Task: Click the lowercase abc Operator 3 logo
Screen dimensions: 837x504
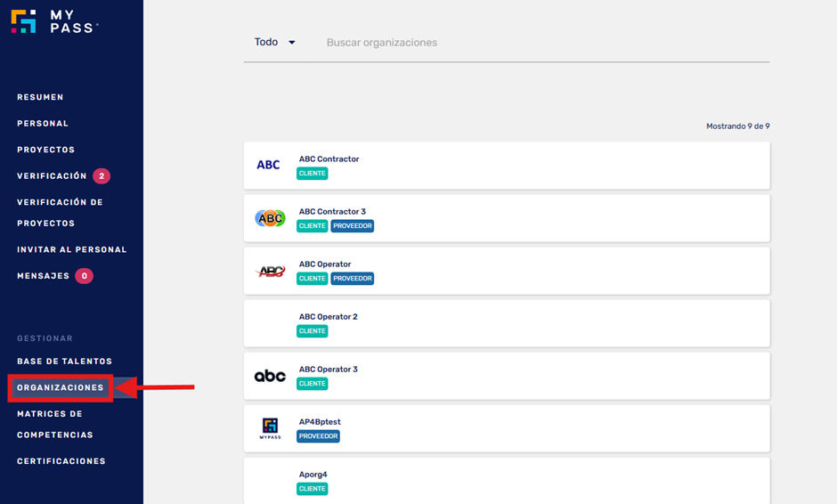Action: coord(270,376)
